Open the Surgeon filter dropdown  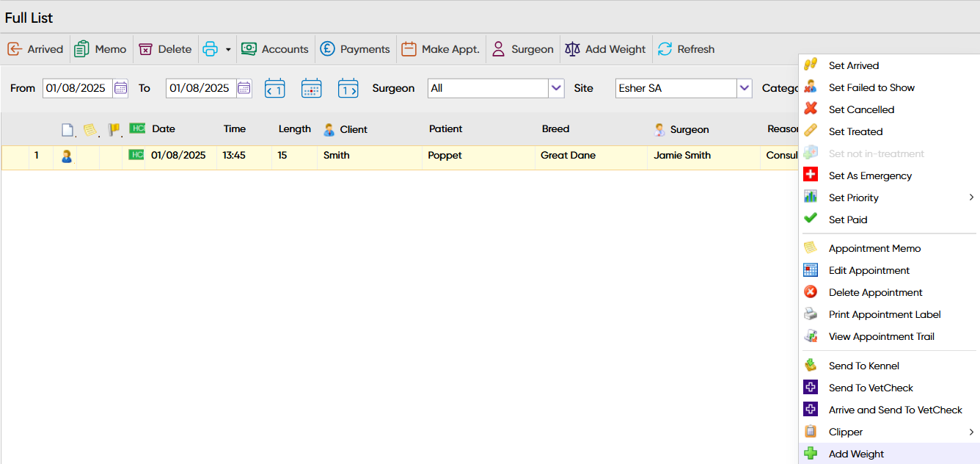556,88
